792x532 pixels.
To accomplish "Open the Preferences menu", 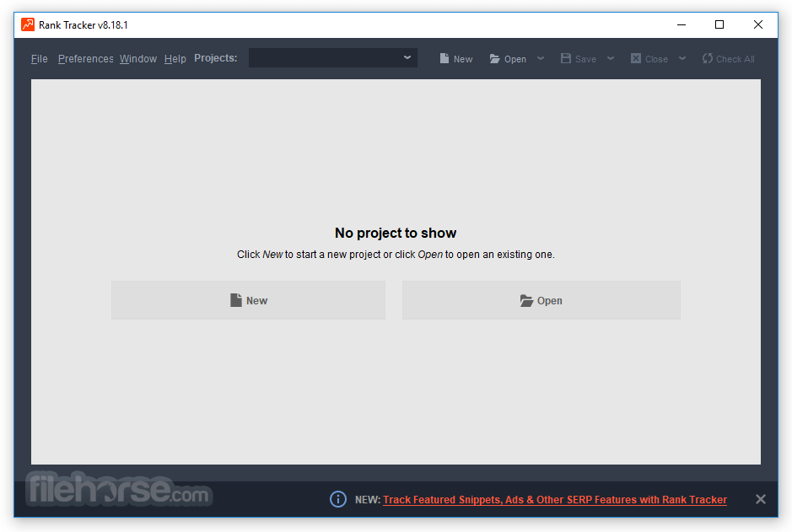I will (85, 58).
